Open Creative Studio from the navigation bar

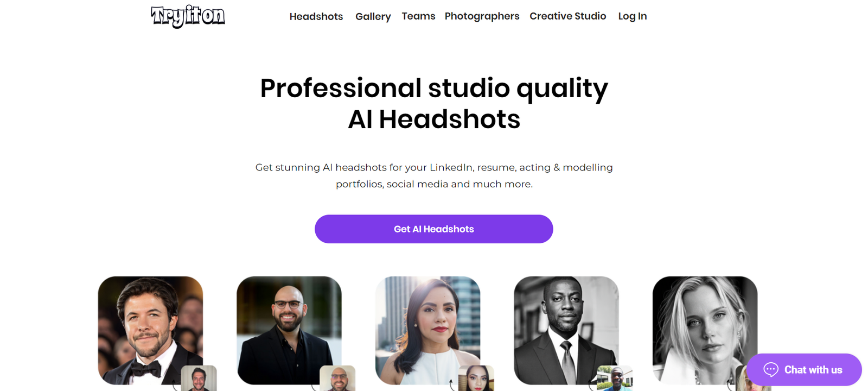567,16
